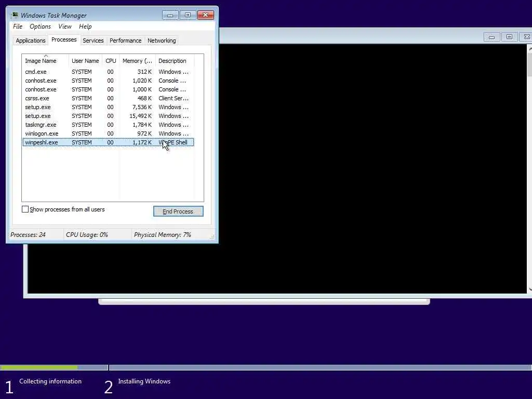
Task: Click the Processes: 24 status entry
Action: tap(28, 235)
